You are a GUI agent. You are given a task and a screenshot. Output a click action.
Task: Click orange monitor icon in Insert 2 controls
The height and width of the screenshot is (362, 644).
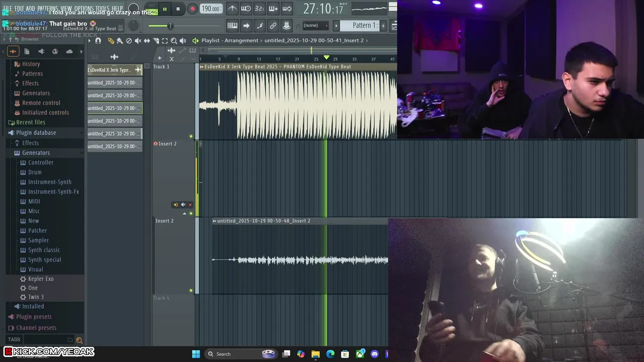tap(176, 205)
